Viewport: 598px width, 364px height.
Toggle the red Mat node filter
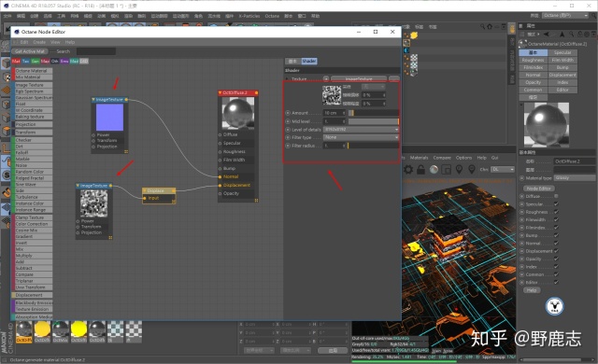tap(16, 61)
